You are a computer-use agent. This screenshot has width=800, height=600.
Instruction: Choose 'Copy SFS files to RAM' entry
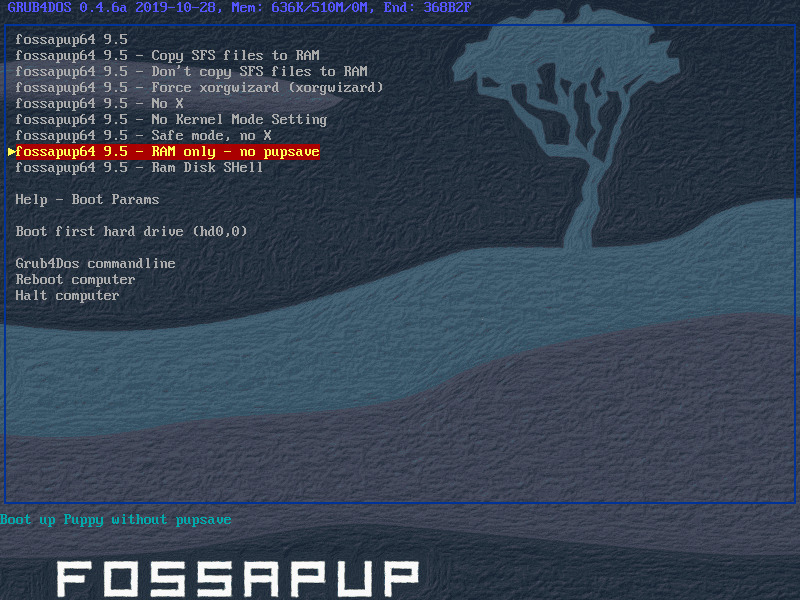tap(167, 55)
